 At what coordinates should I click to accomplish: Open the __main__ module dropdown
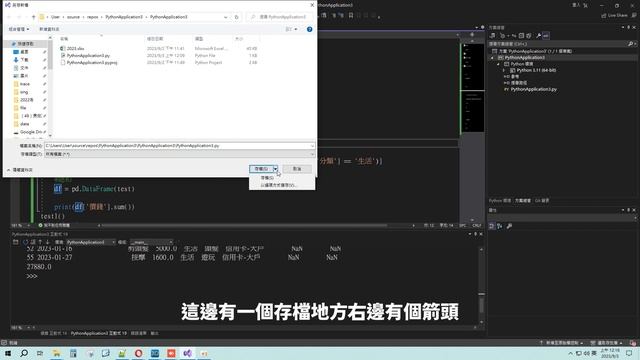[151, 242]
